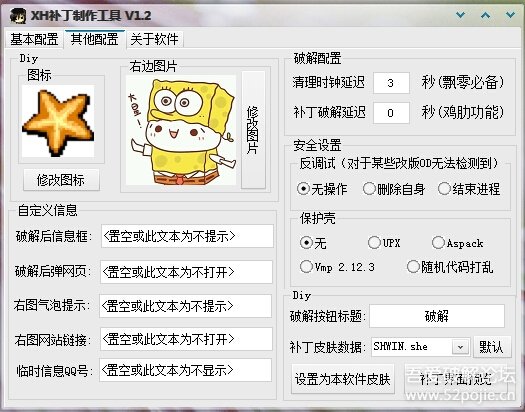The image size is (525, 412).
Task: Select the 结束进程 radio option
Action: pyautogui.click(x=469, y=189)
